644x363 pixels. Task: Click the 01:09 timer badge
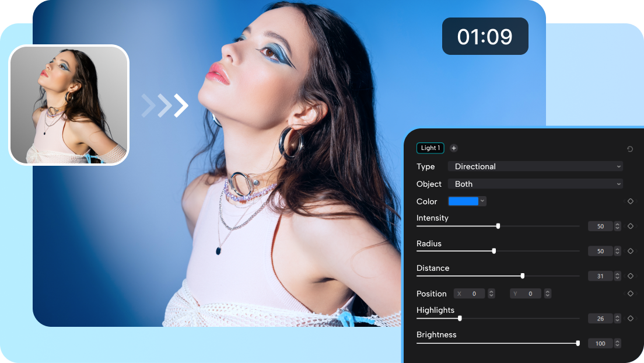pos(485,36)
